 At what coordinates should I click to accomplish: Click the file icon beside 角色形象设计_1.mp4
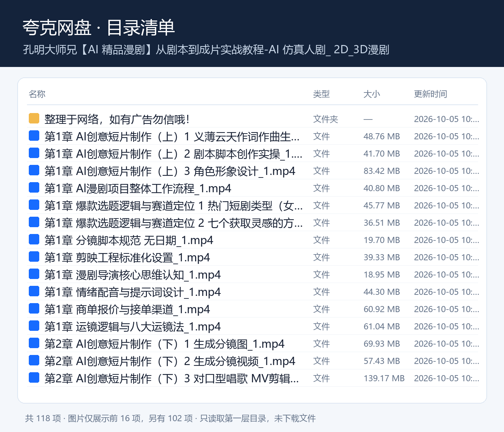click(34, 170)
